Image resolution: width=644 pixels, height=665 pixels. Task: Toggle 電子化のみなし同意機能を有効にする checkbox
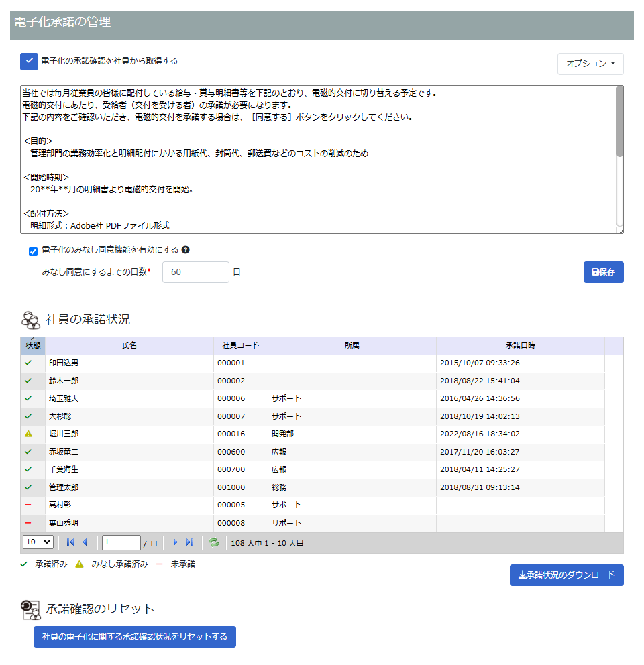tap(33, 251)
